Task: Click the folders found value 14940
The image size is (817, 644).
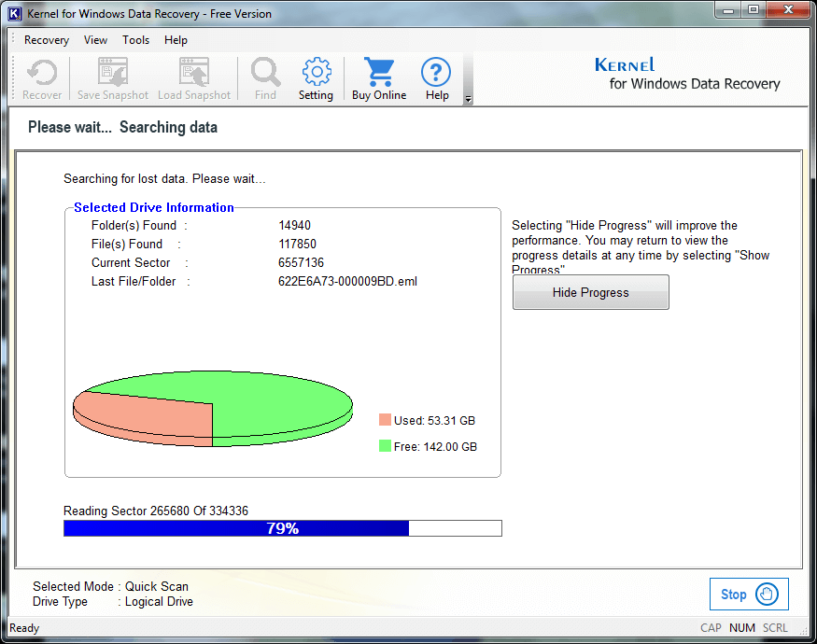Action: coord(294,225)
